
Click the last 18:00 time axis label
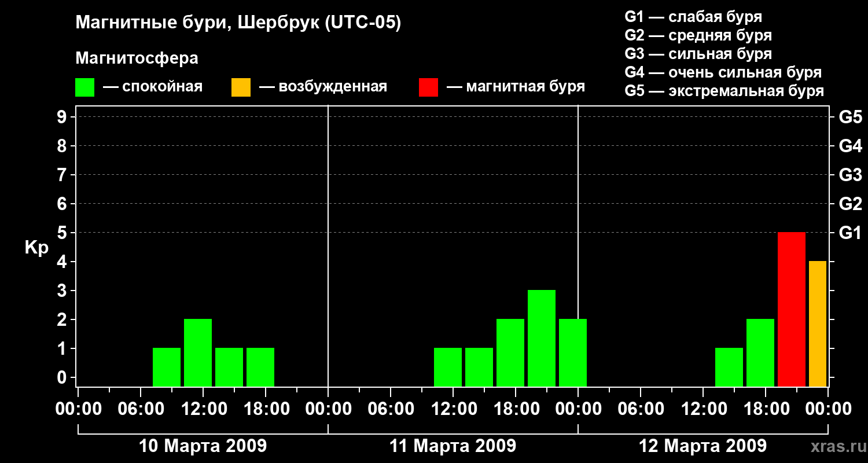[765, 409]
